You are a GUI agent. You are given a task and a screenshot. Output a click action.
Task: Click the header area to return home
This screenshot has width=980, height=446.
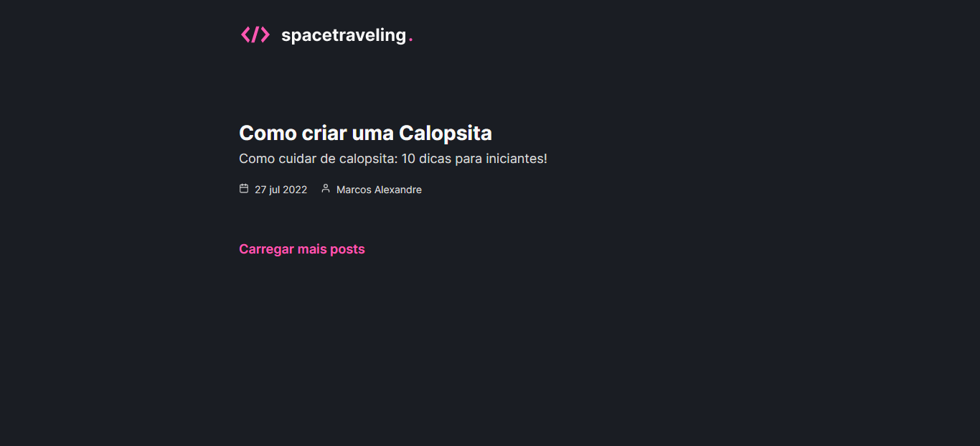tap(326, 34)
